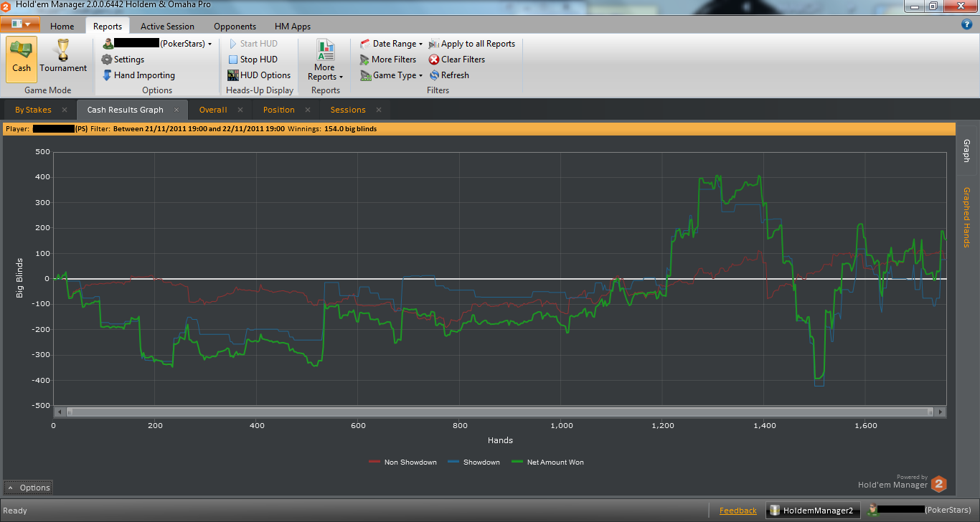Open the Active Session ribbon tab

point(167,27)
